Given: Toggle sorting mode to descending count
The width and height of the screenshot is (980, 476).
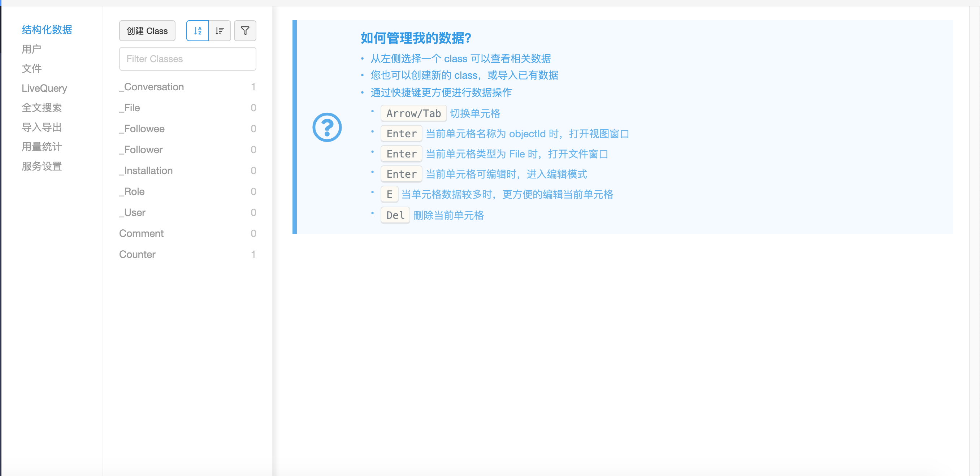Looking at the screenshot, I should click(220, 30).
